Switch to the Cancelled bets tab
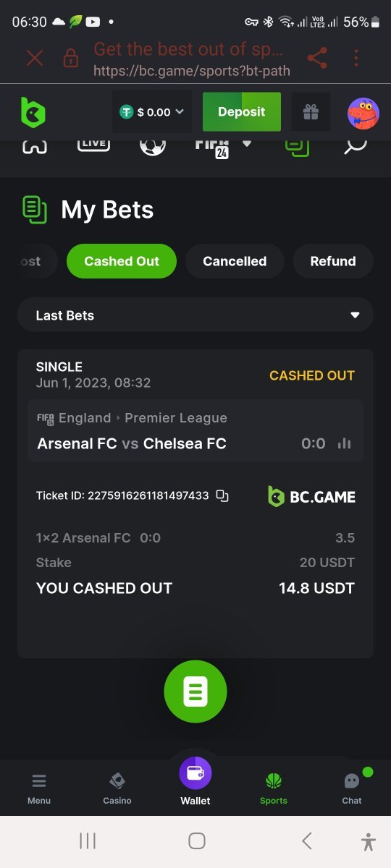Screen dimensions: 391x868 click(x=235, y=261)
